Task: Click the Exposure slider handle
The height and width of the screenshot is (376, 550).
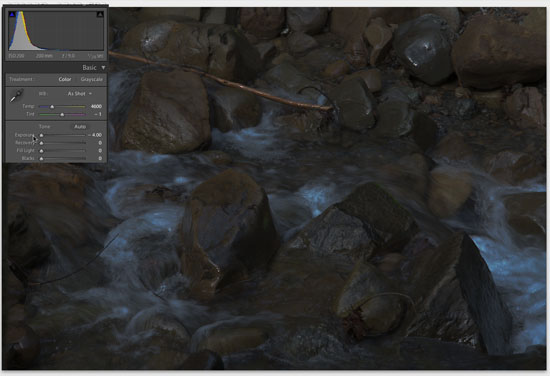Action: pos(41,135)
